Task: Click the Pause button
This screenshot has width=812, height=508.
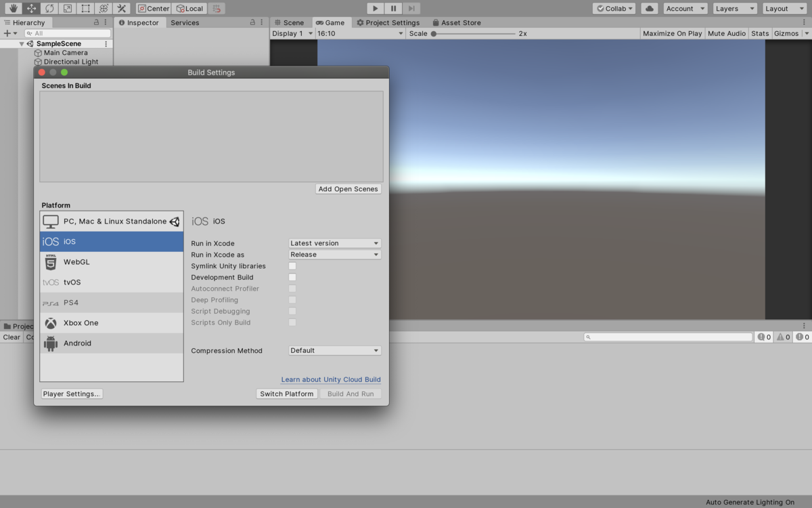Action: (x=393, y=9)
